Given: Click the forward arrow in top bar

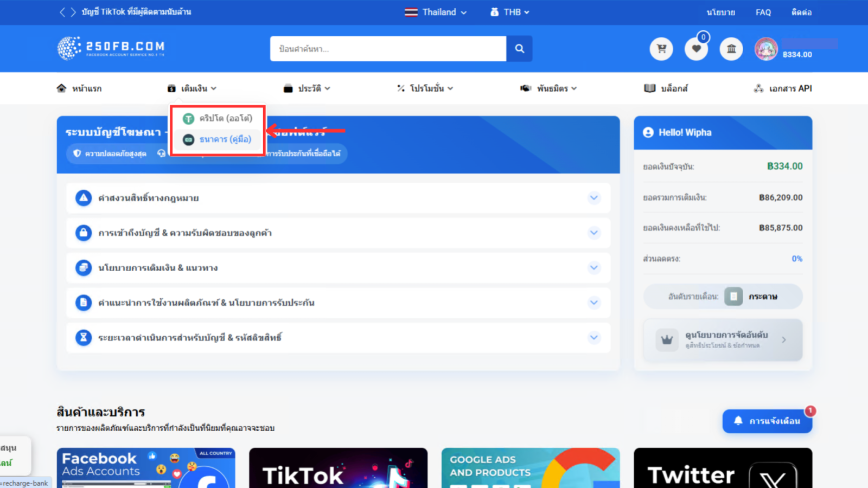Looking at the screenshot, I should point(73,12).
